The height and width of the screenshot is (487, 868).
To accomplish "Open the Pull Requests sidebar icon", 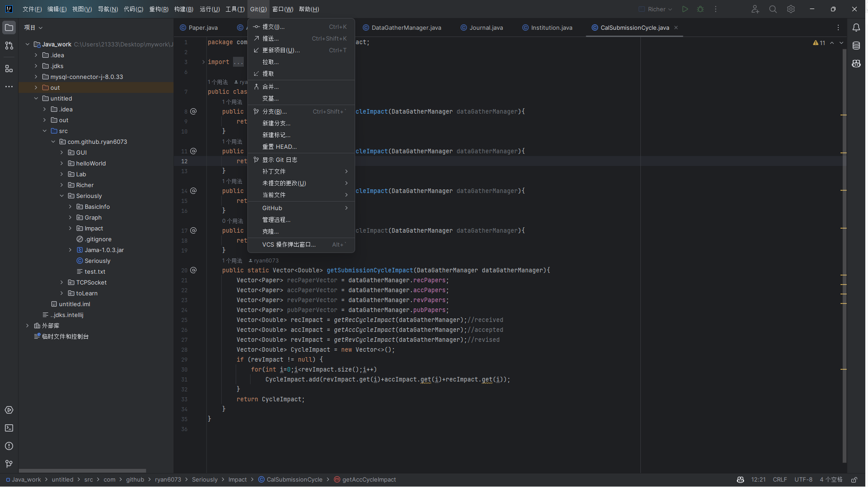I will (x=9, y=46).
